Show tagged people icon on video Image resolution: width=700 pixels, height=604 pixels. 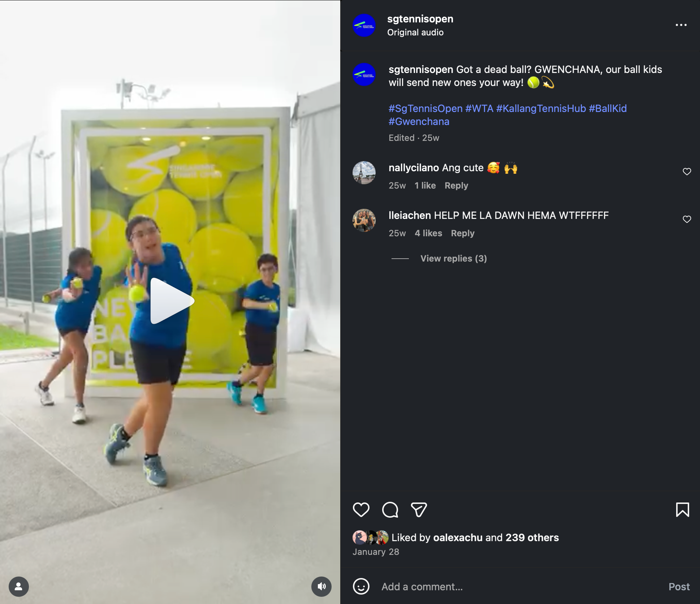(19, 586)
